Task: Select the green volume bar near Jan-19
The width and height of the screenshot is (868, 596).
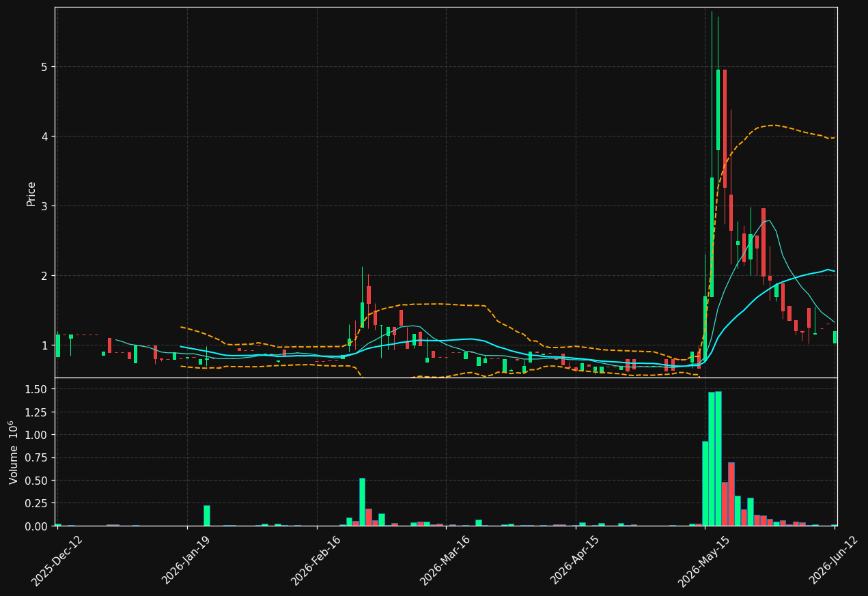Action: pos(207,515)
